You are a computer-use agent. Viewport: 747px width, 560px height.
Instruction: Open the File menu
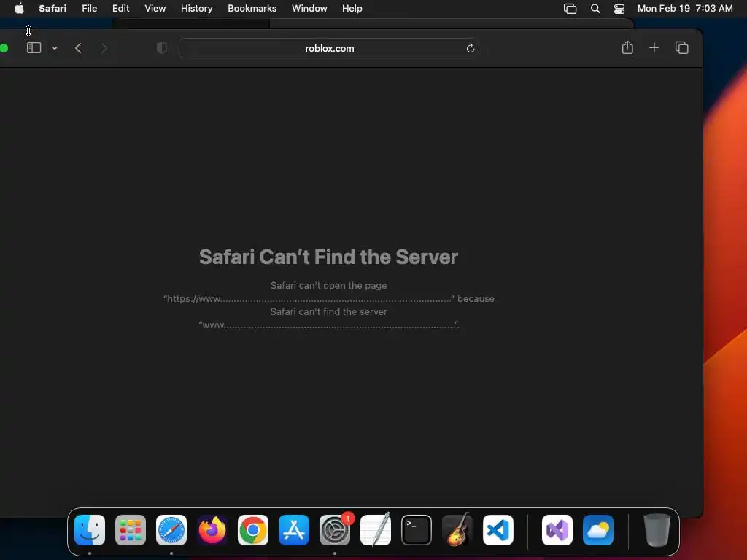(89, 8)
